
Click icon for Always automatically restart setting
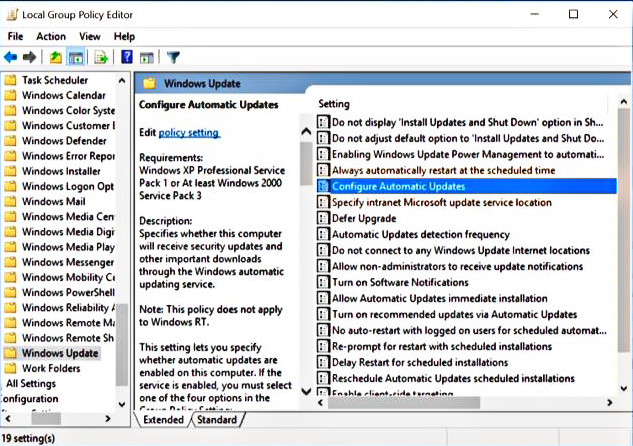coord(323,170)
